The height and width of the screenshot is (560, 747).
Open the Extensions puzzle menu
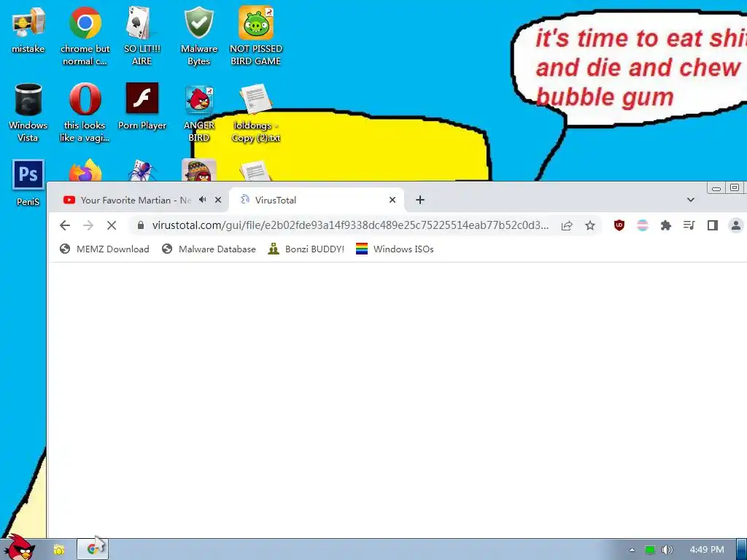click(x=666, y=225)
